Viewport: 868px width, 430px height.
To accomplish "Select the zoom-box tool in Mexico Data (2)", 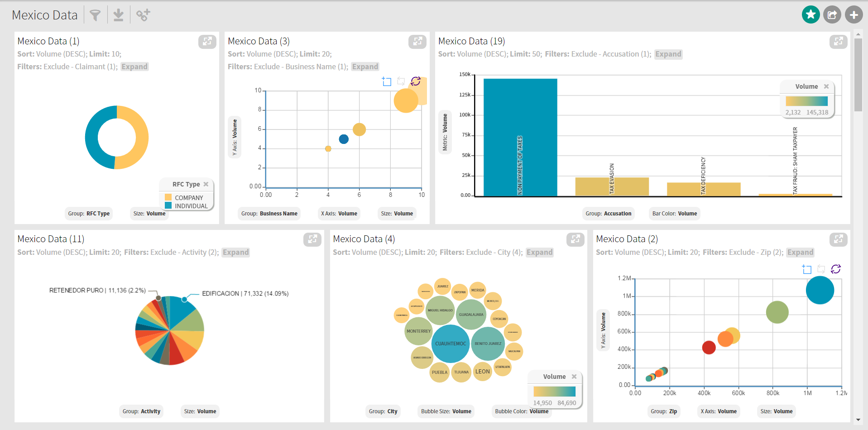I will [x=807, y=269].
